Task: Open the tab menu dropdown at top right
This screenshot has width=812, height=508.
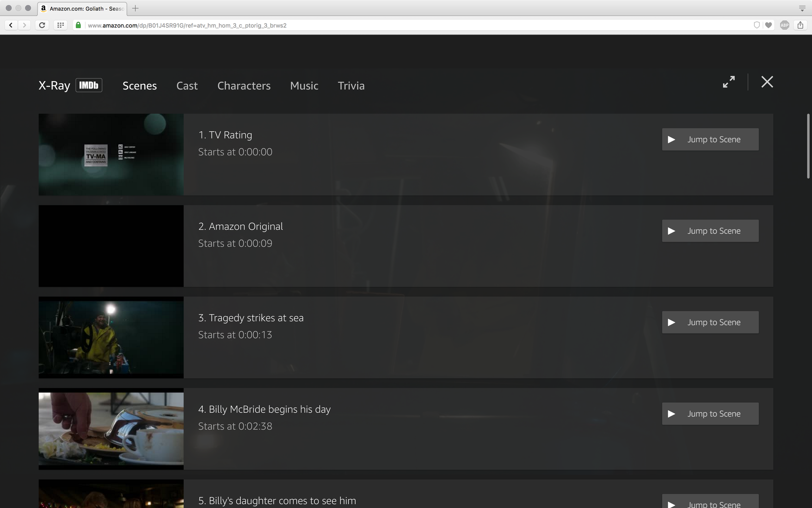Action: click(802, 9)
